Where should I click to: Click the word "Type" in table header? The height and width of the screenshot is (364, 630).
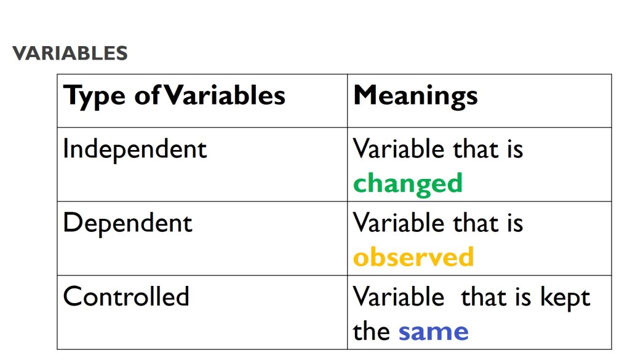coord(94,96)
